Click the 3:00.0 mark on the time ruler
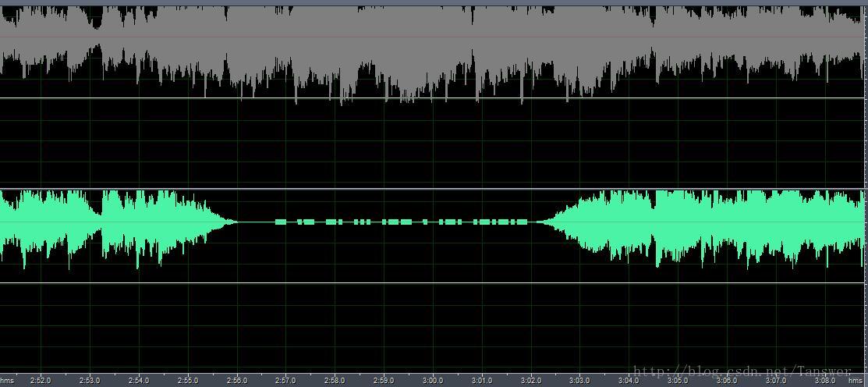The height and width of the screenshot is (387, 868). pos(433,381)
